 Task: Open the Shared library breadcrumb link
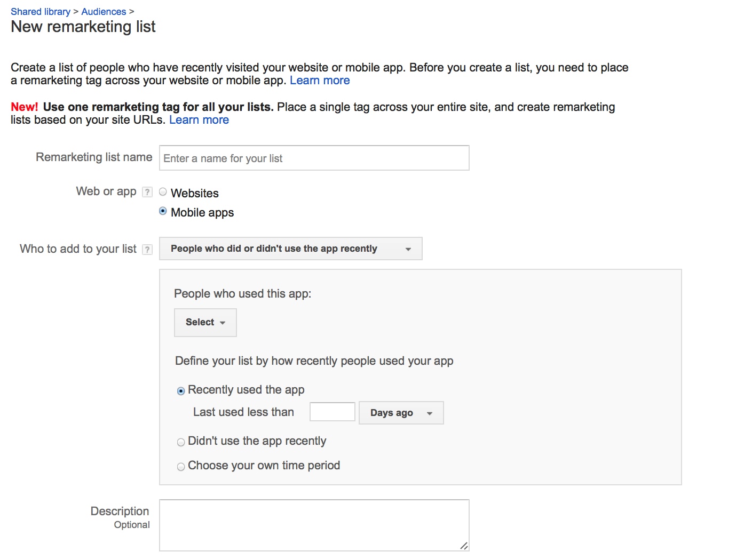click(41, 12)
